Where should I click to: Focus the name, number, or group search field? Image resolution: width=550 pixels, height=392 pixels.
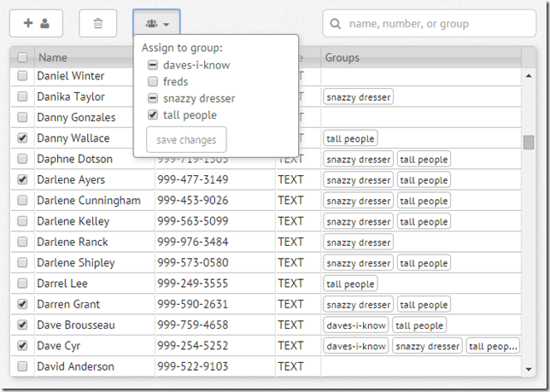(430, 24)
